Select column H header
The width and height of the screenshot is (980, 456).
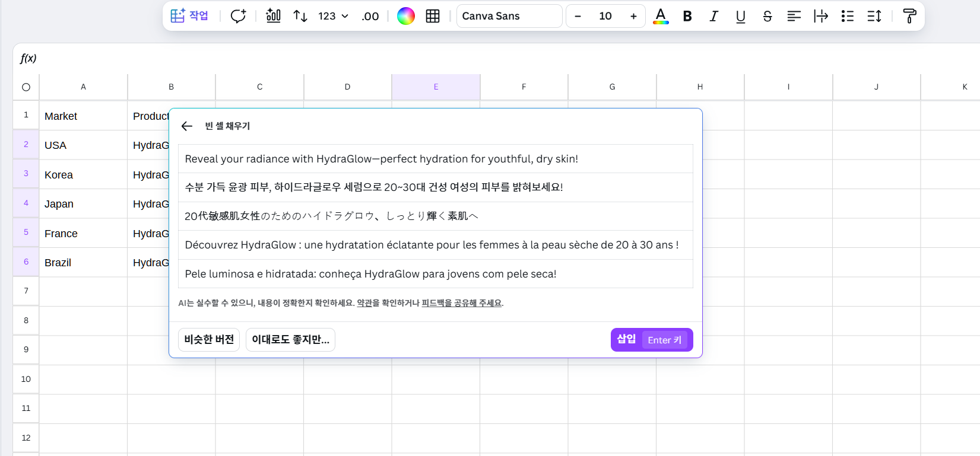[700, 87]
